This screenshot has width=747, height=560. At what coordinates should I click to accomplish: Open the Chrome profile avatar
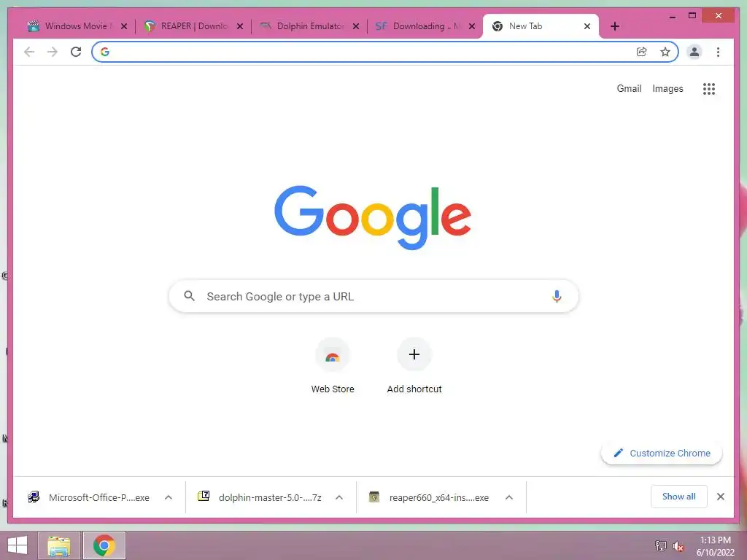coord(694,52)
